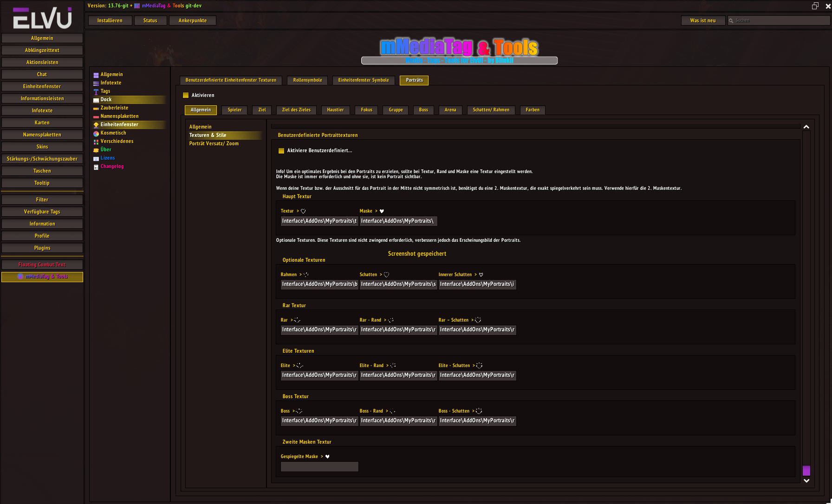Image resolution: width=832 pixels, height=504 pixels.
Task: Open the Fokus tab
Action: (x=366, y=110)
